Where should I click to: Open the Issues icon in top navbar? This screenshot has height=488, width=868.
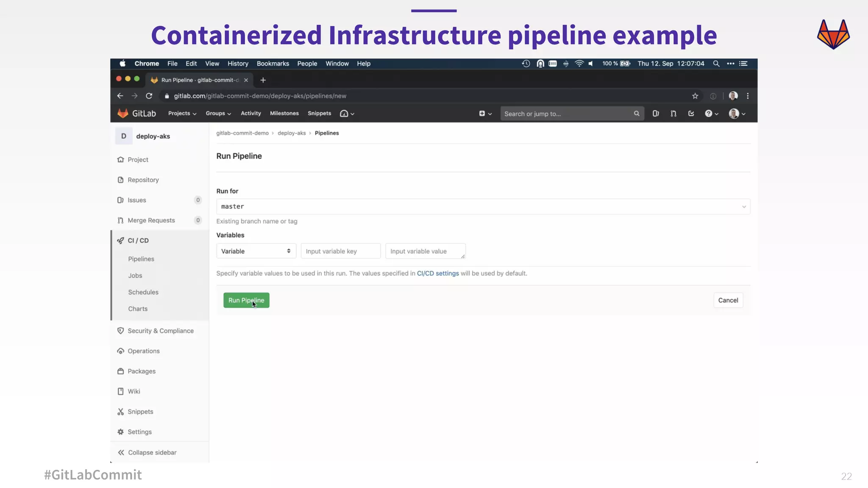pyautogui.click(x=656, y=114)
